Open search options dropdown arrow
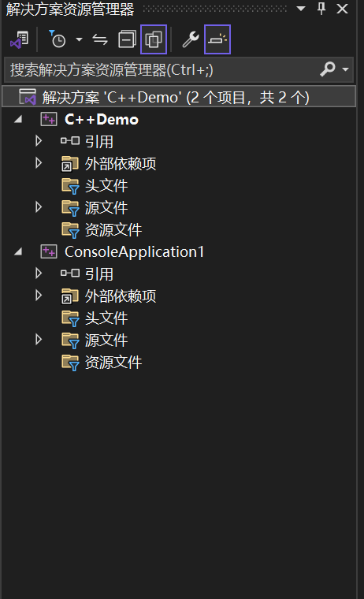Screen dimensions: 364x599 point(346,69)
